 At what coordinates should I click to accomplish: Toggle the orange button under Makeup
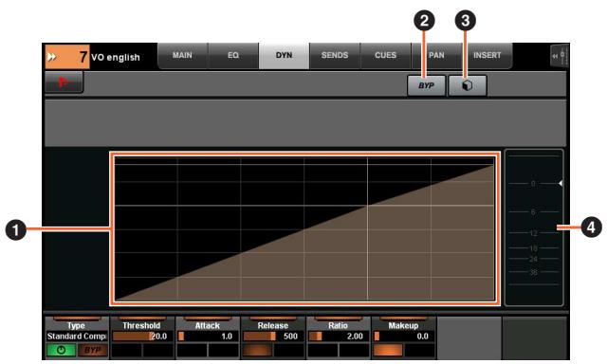click(388, 350)
